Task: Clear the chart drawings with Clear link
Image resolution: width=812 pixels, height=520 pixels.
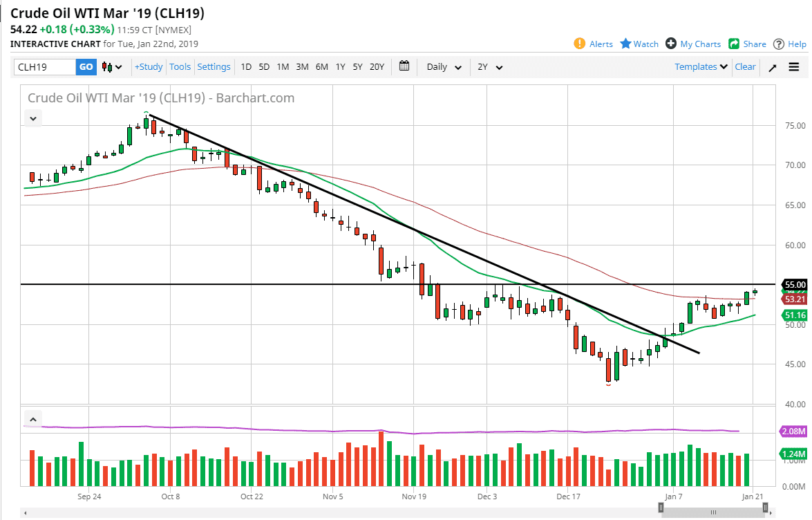Action: 745,66
